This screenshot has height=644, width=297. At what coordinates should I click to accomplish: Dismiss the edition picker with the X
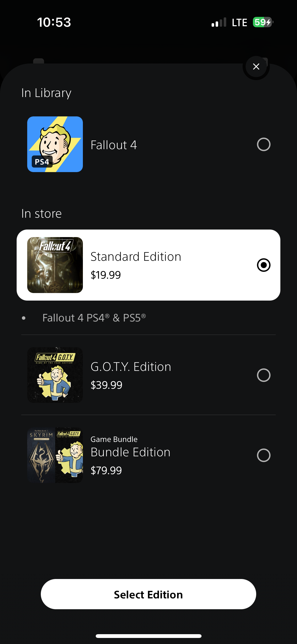[x=256, y=67]
